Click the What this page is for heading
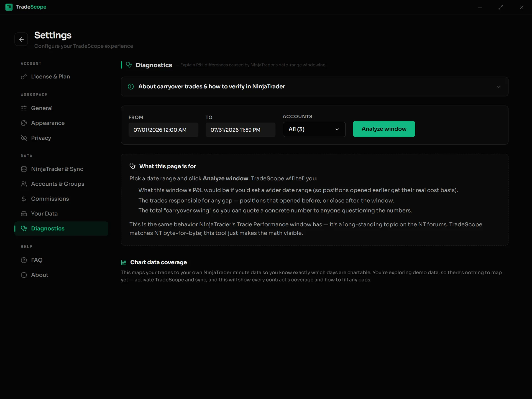Image resolution: width=532 pixels, height=399 pixels. [x=167, y=166]
